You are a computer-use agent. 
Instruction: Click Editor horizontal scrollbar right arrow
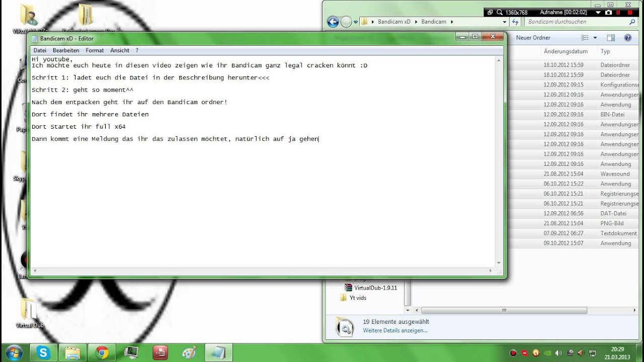pyautogui.click(x=491, y=271)
